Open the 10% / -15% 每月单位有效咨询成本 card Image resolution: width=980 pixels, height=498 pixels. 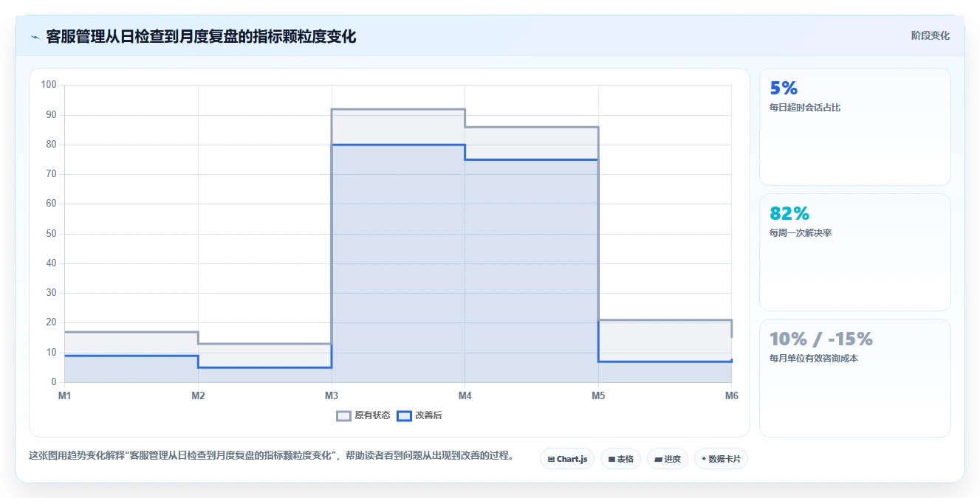854,378
